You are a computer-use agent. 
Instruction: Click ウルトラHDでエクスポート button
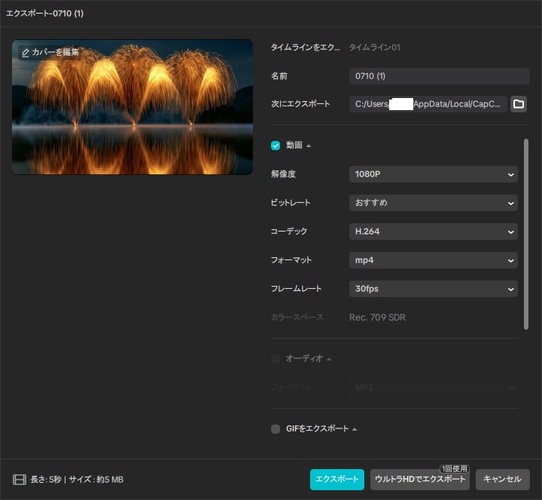pyautogui.click(x=420, y=479)
